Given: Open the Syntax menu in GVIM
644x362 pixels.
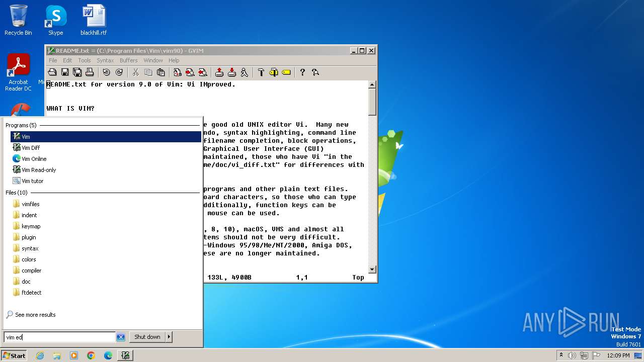Looking at the screenshot, I should [105, 60].
